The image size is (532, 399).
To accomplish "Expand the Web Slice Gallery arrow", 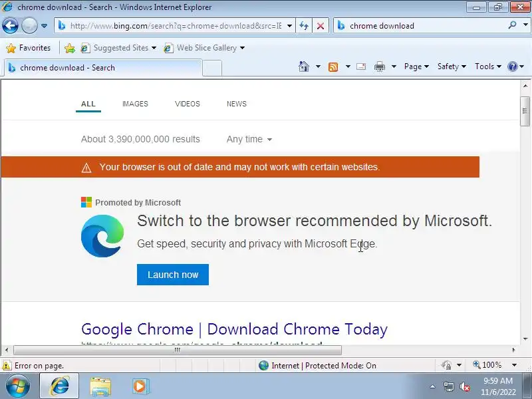I will pos(242,48).
